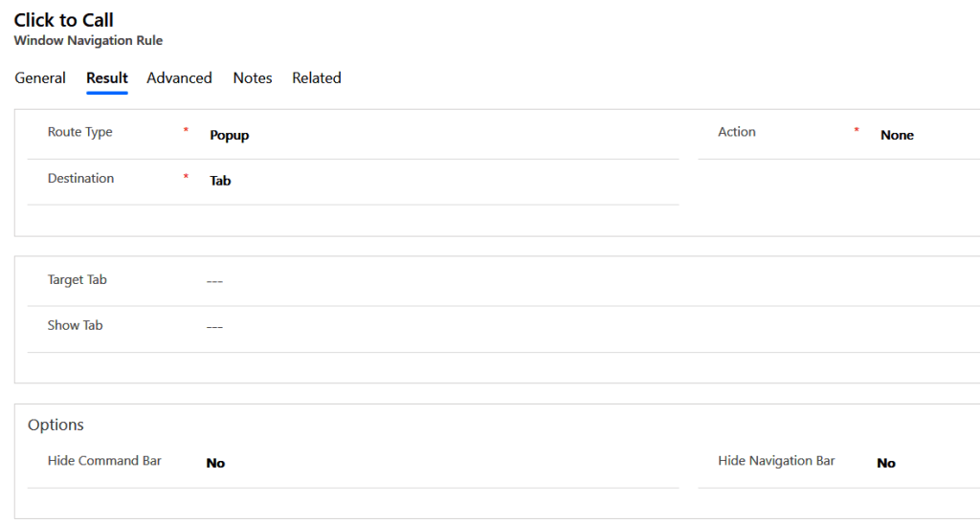
Task: Select the Result tab
Action: click(107, 78)
